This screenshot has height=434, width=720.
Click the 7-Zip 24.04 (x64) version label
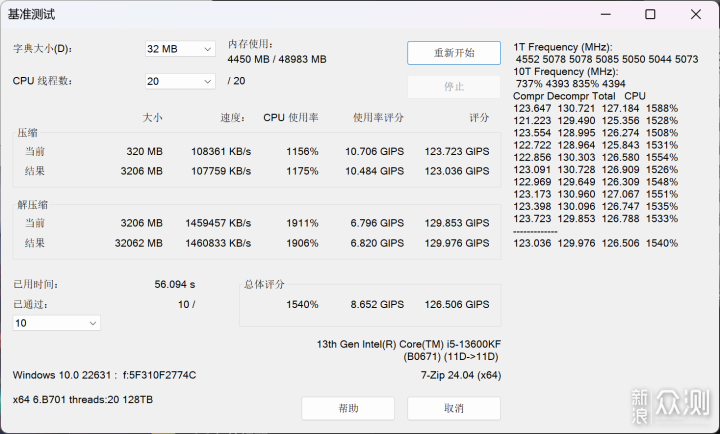461,375
